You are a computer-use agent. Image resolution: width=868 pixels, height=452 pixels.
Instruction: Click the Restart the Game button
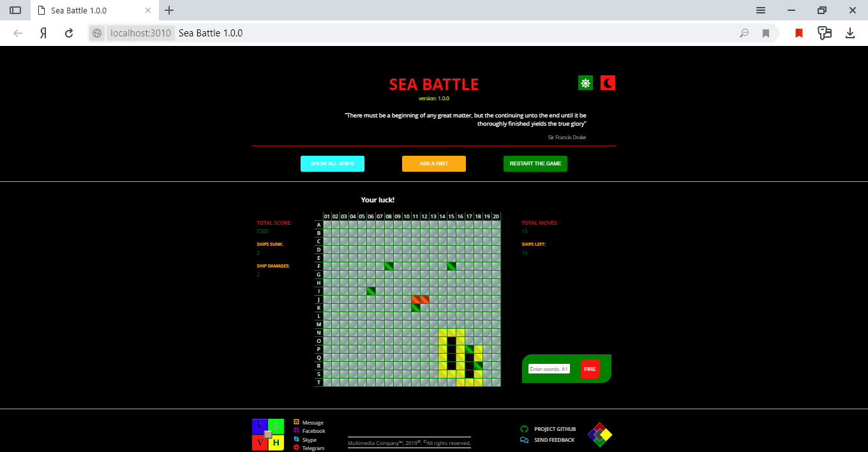pos(535,163)
